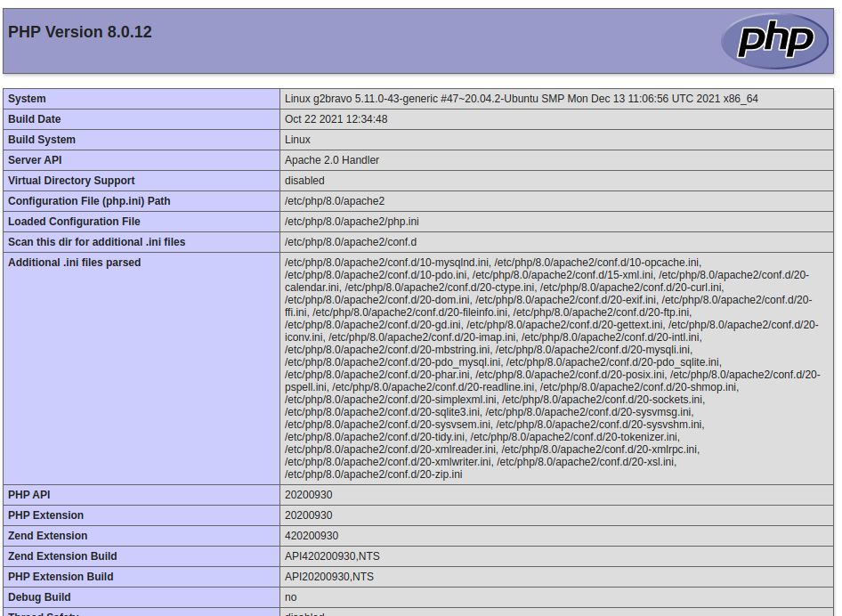Select the 'Apache 2.0 Handler' value

coord(332,160)
